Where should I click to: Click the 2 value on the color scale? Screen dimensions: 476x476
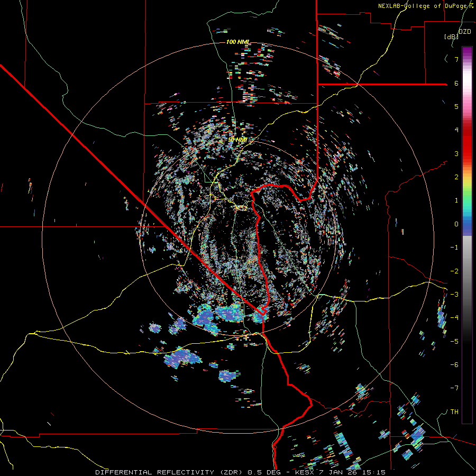456,177
